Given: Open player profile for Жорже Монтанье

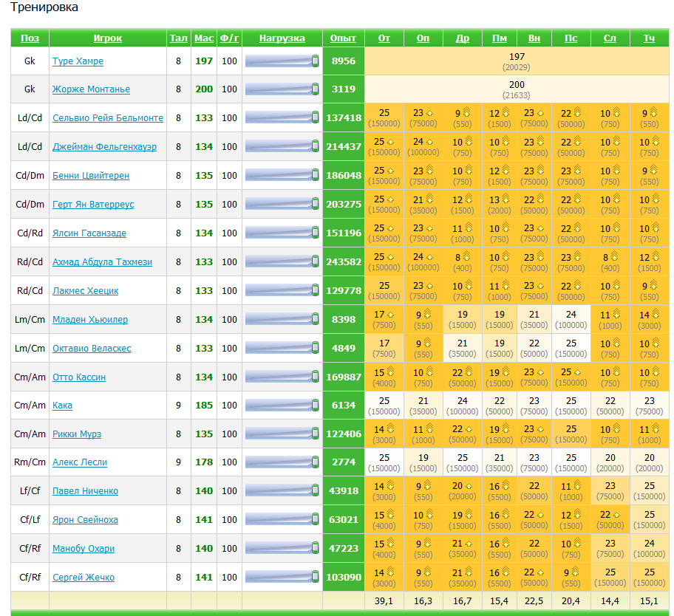Looking at the screenshot, I should click(x=91, y=89).
